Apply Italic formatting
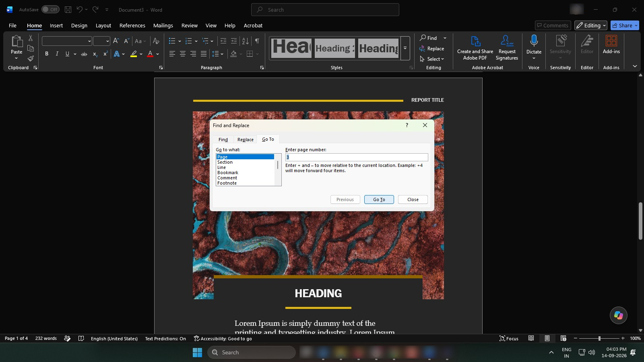The height and width of the screenshot is (362, 644). 57,54
